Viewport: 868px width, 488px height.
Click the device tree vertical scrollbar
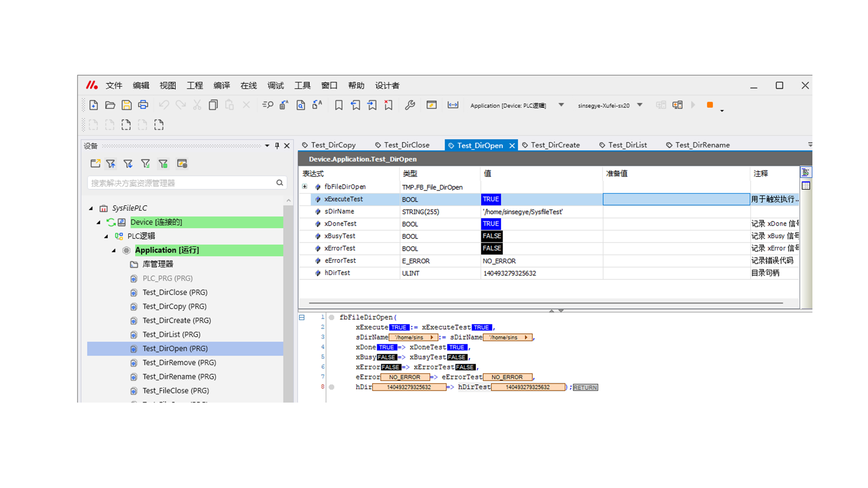point(288,303)
